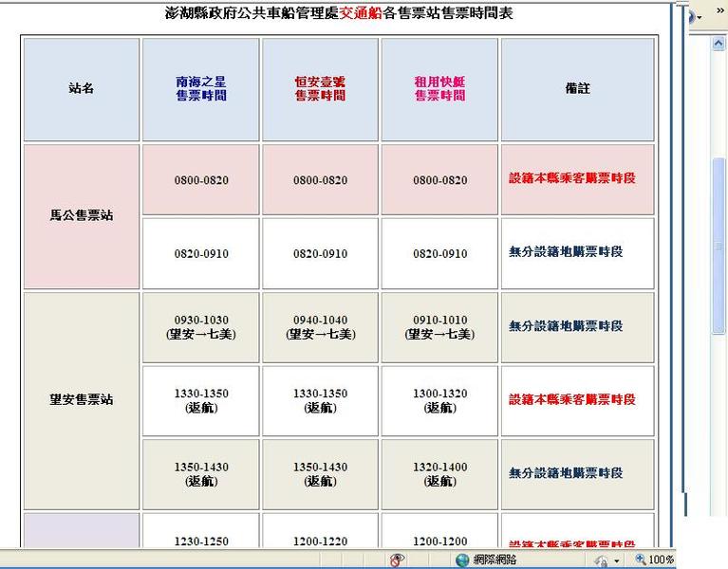Show hidden toolbar buttons via the » chevron
Viewport: 728px width, 569px height.
pos(719,9)
